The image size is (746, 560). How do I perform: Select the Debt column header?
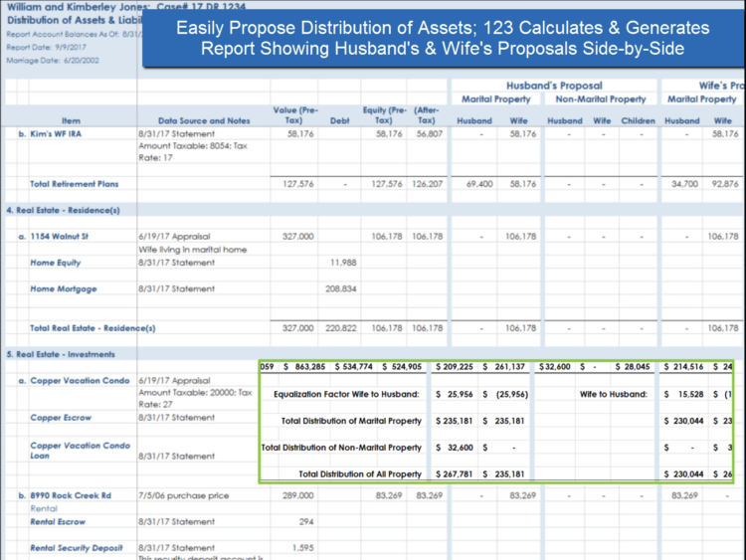341,120
